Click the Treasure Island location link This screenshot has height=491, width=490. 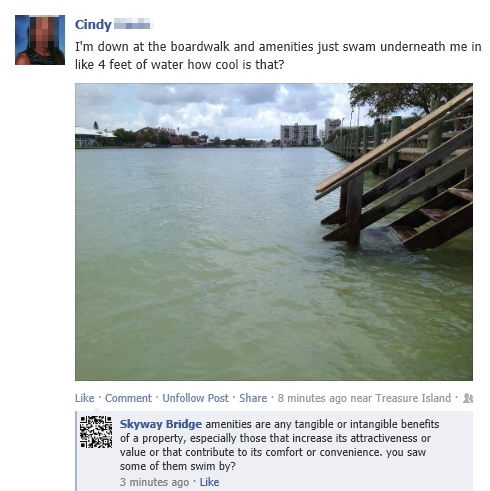pos(413,398)
